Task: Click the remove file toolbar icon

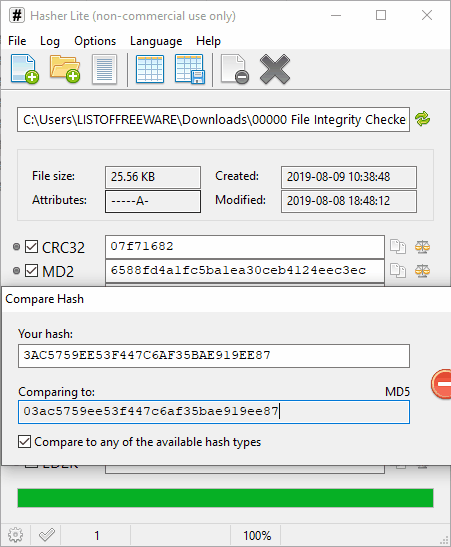Action: [235, 69]
